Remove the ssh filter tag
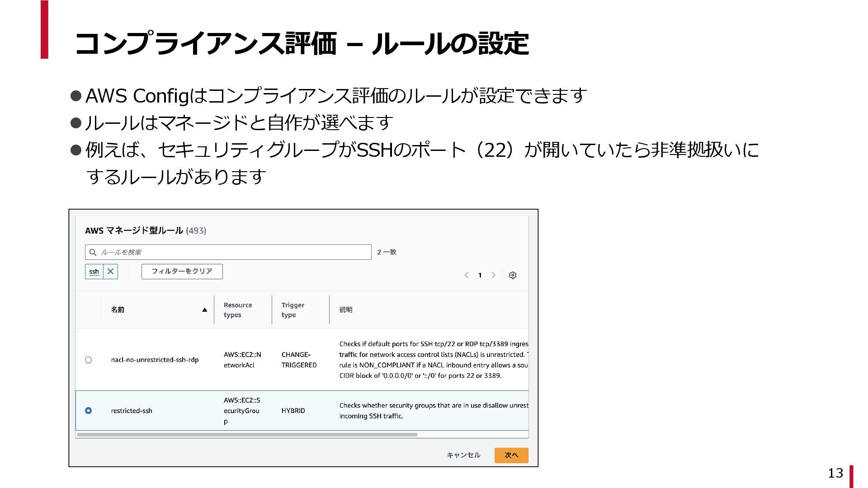This screenshot has width=868, height=488. tap(110, 272)
